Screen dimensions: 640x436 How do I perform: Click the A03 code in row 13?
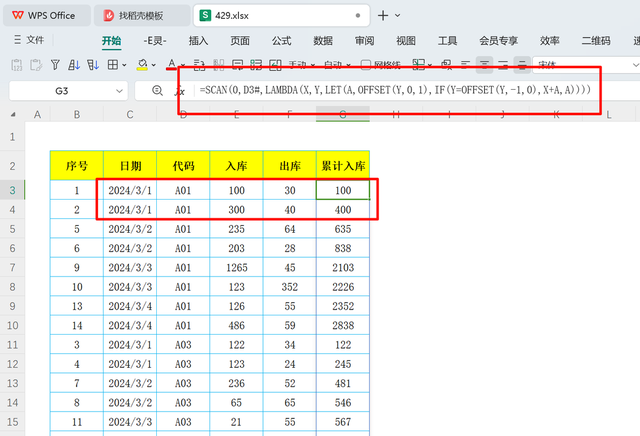coord(183,383)
